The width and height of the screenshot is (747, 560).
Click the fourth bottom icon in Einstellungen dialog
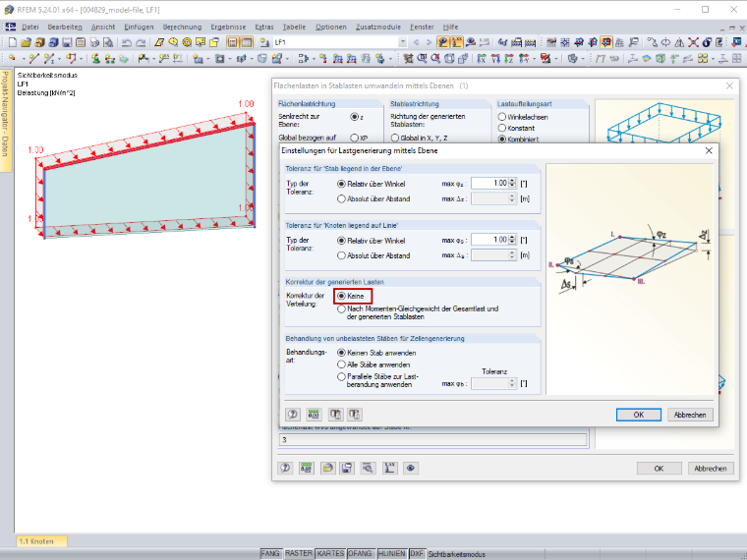pyautogui.click(x=355, y=415)
